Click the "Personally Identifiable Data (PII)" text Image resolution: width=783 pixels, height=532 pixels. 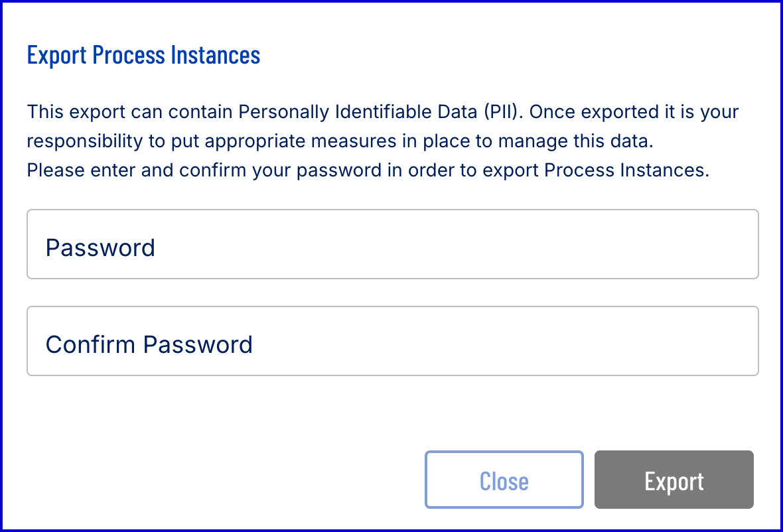tap(378, 111)
